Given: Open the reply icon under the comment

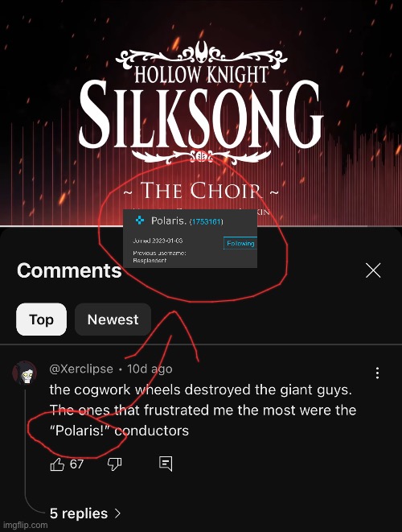Looking at the screenshot, I should coord(166,464).
